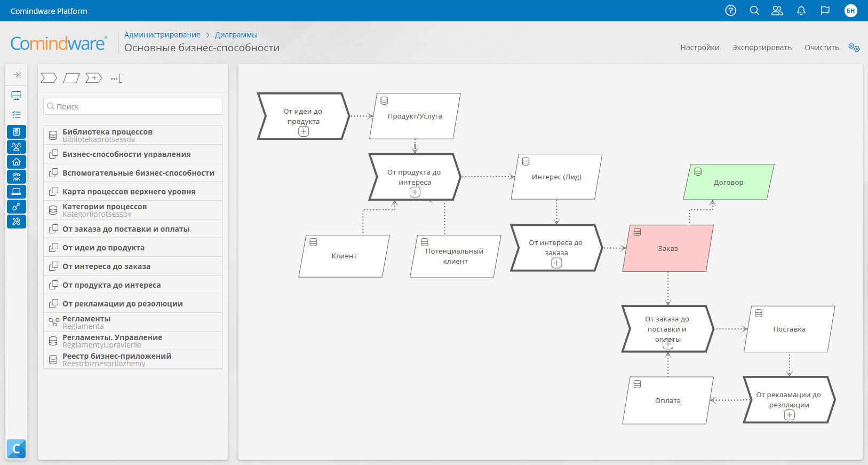
Task: Select the chevron process shape tool
Action: (x=49, y=78)
